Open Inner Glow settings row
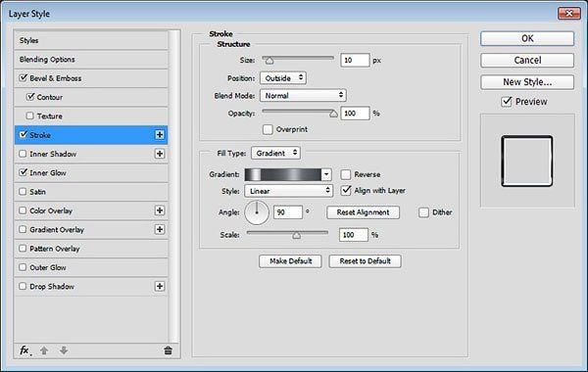This screenshot has width=588, height=372. 91,172
